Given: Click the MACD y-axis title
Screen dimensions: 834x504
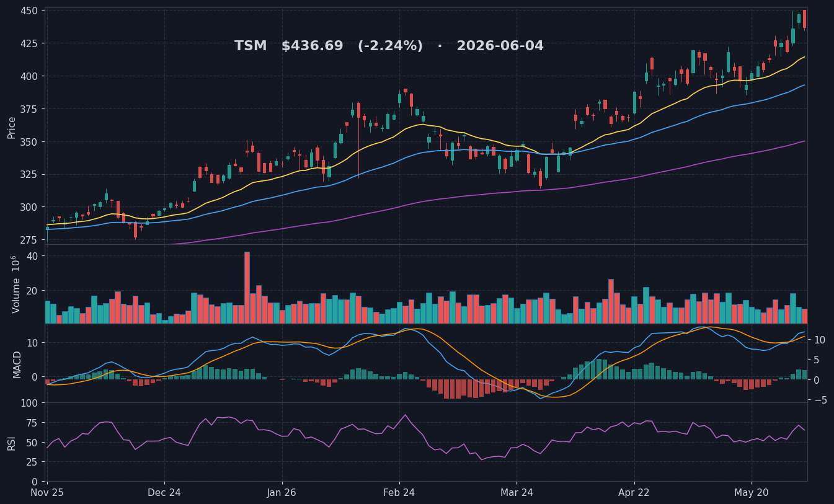Looking at the screenshot, I should [17, 364].
